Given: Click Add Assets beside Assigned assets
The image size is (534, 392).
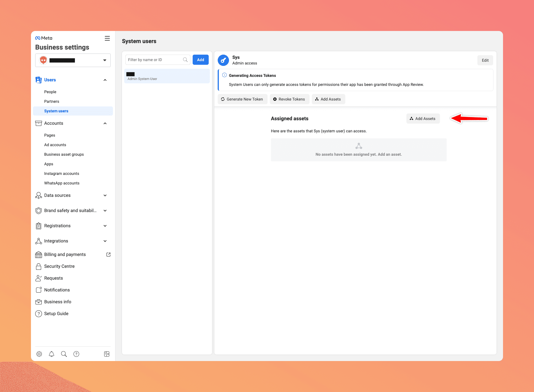Looking at the screenshot, I should tap(423, 119).
